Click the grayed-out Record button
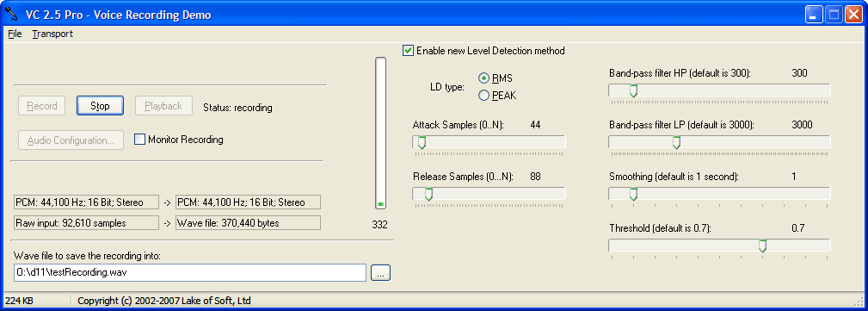868x311 pixels. (x=41, y=106)
